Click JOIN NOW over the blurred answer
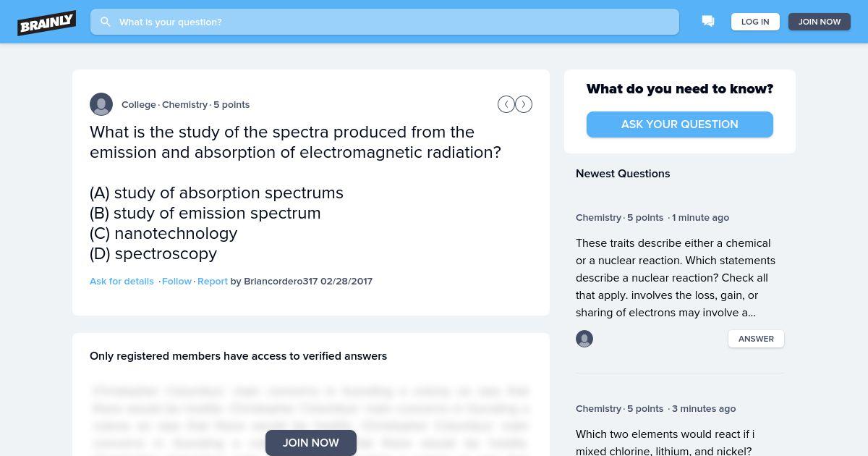This screenshot has width=868, height=456. [311, 443]
